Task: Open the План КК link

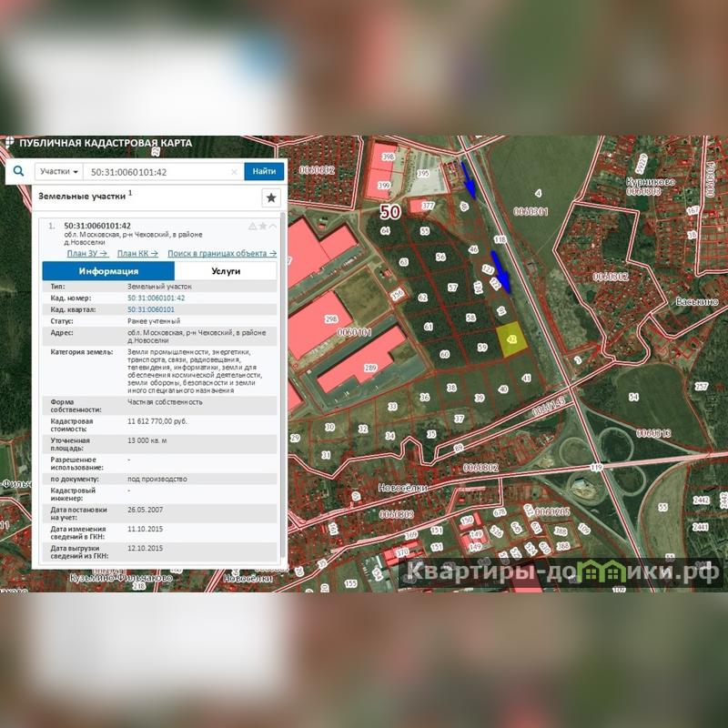Action: pos(137,254)
